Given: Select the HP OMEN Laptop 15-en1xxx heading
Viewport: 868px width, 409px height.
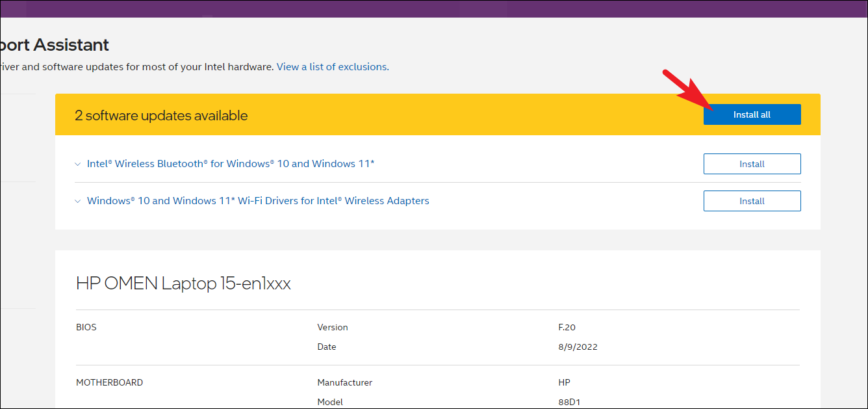Looking at the screenshot, I should (183, 283).
